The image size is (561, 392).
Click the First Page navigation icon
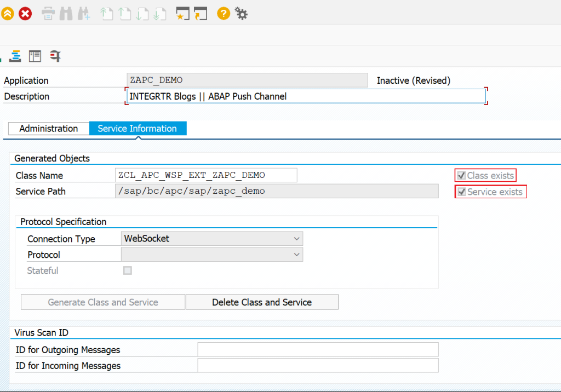(107, 13)
